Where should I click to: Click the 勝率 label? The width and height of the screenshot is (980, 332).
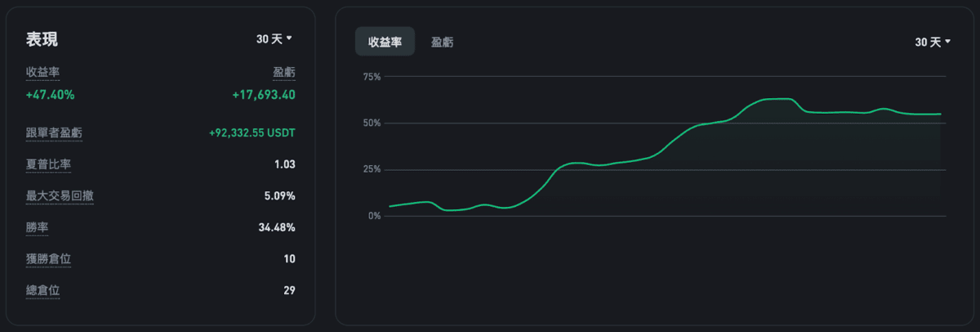click(x=38, y=227)
